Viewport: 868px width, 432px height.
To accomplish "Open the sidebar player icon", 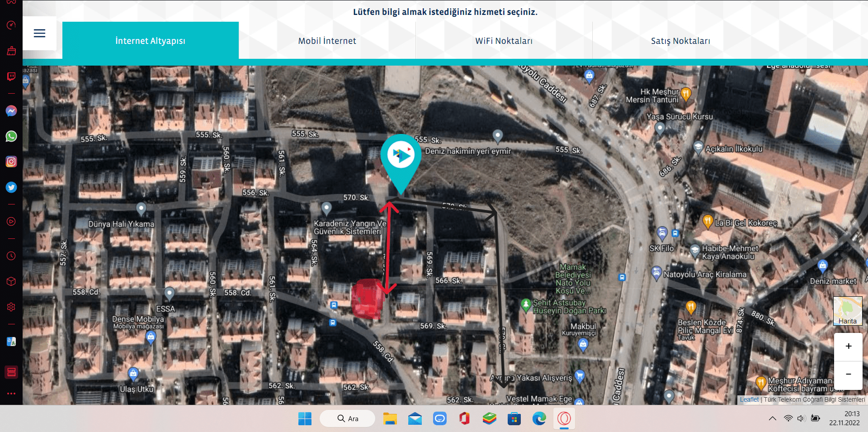I will [x=11, y=222].
